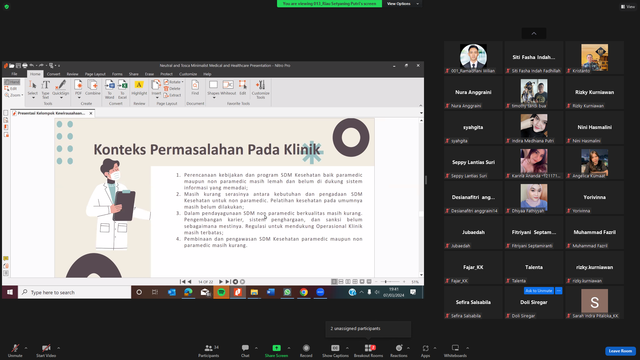Open the Shapes dropdown
640x360 pixels.
pos(213,98)
